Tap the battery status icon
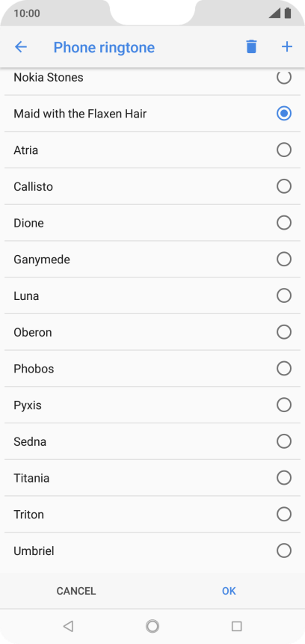The height and width of the screenshot is (644, 305). tap(288, 13)
